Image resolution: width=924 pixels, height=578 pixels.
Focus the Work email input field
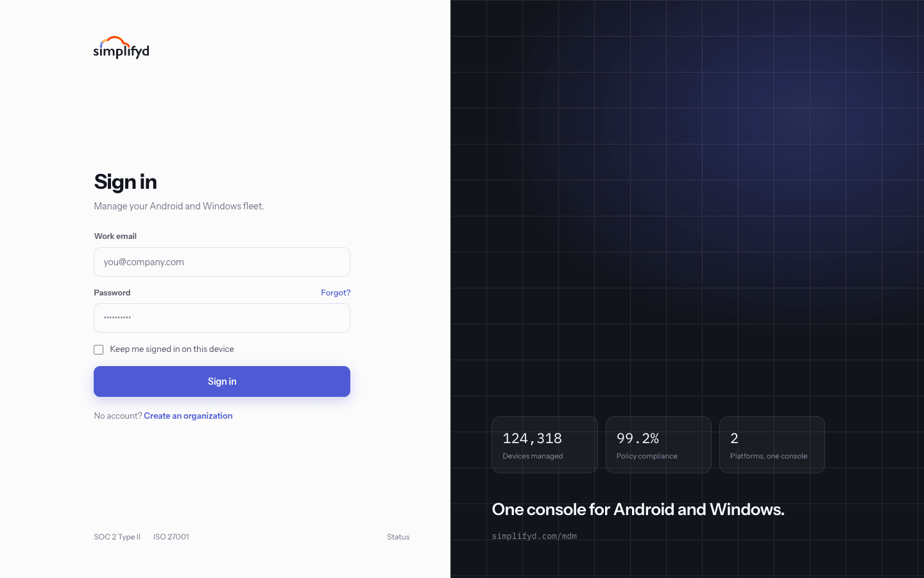click(222, 262)
